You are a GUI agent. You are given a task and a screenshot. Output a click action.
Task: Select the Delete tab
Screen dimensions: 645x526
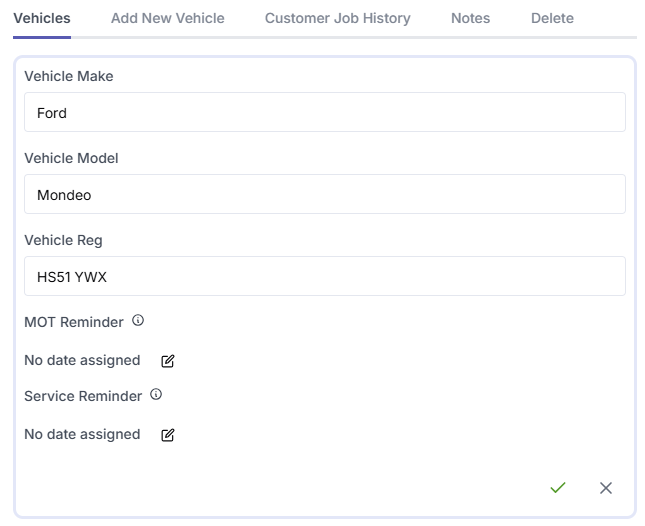552,18
